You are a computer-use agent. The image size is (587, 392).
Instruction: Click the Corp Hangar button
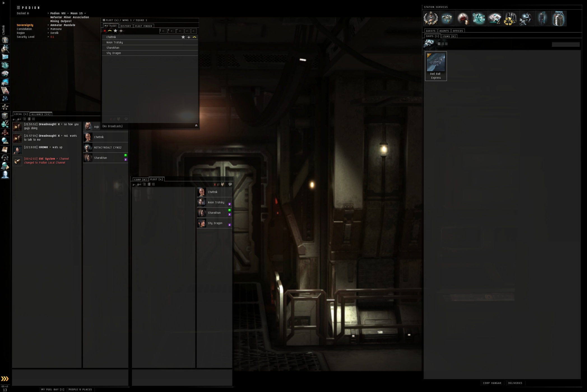click(492, 383)
